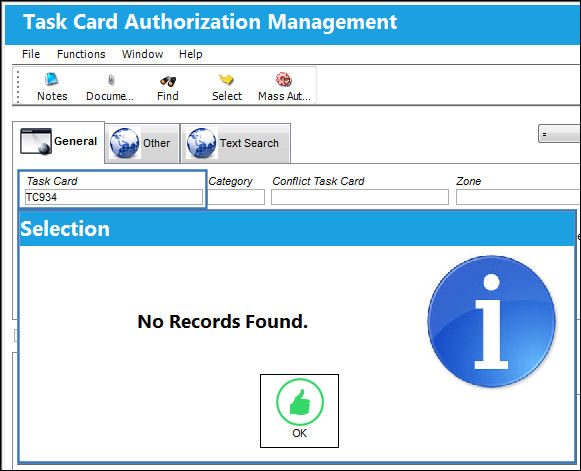Click the Conflict Task Card field
Viewport: 581px width, 471px height.
360,197
